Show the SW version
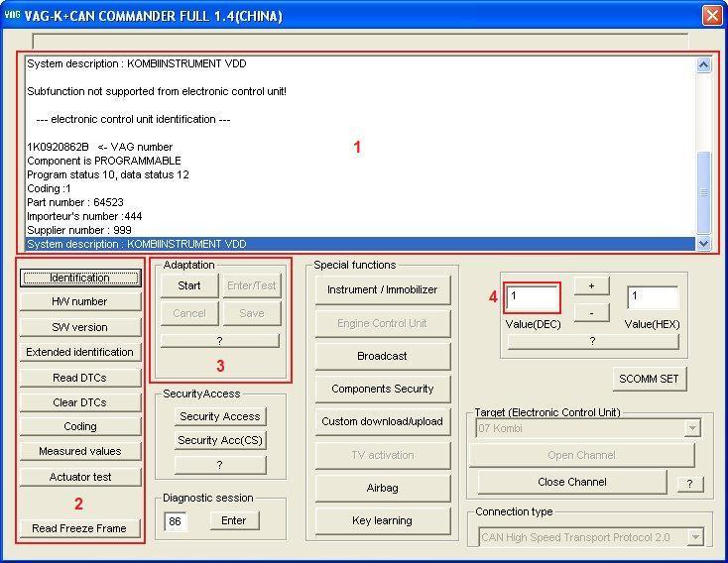The width and height of the screenshot is (728, 563). 80,327
